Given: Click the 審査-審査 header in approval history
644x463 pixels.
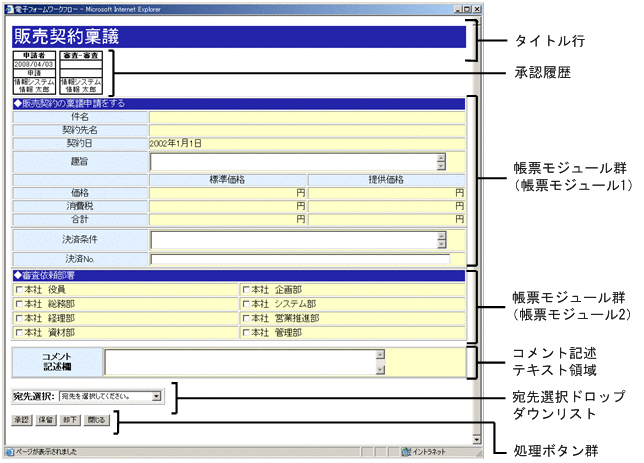Looking at the screenshot, I should [81, 55].
